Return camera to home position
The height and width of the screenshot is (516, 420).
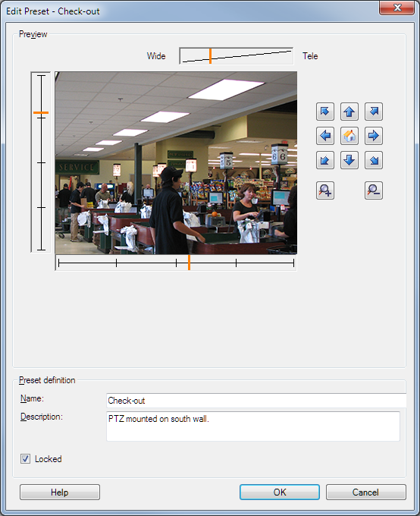349,136
